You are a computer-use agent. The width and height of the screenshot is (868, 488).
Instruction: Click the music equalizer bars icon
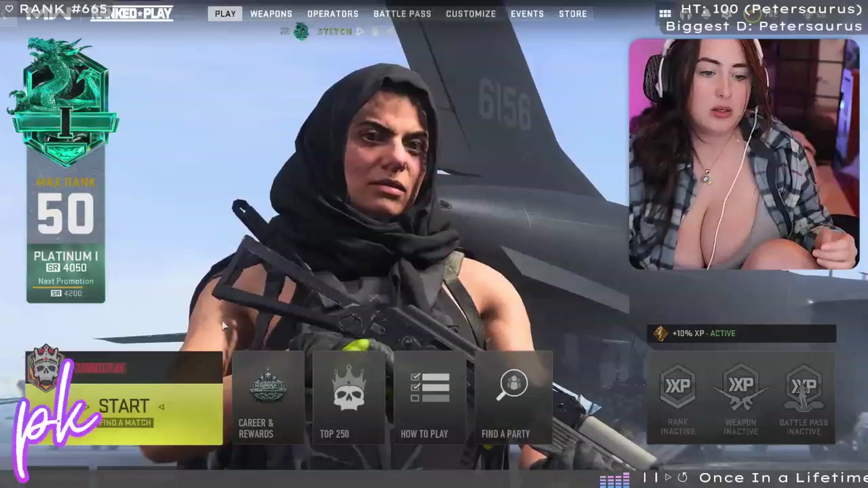[614, 479]
